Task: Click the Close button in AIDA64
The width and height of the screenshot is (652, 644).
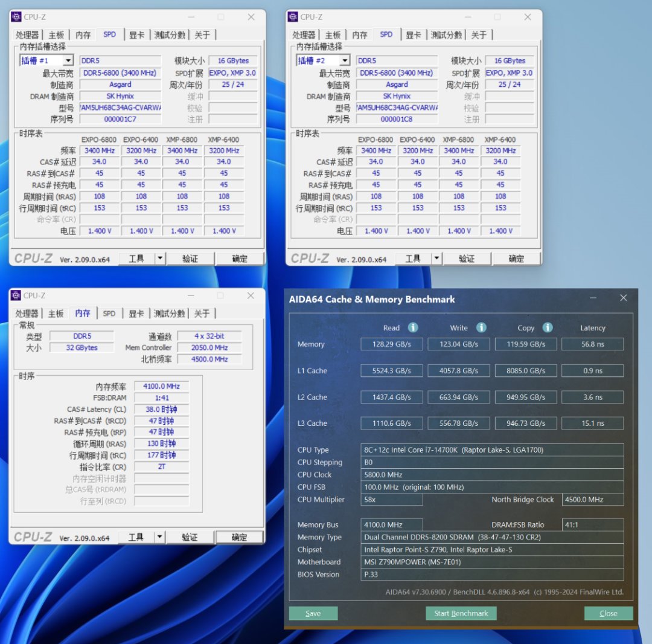Action: pos(609,613)
